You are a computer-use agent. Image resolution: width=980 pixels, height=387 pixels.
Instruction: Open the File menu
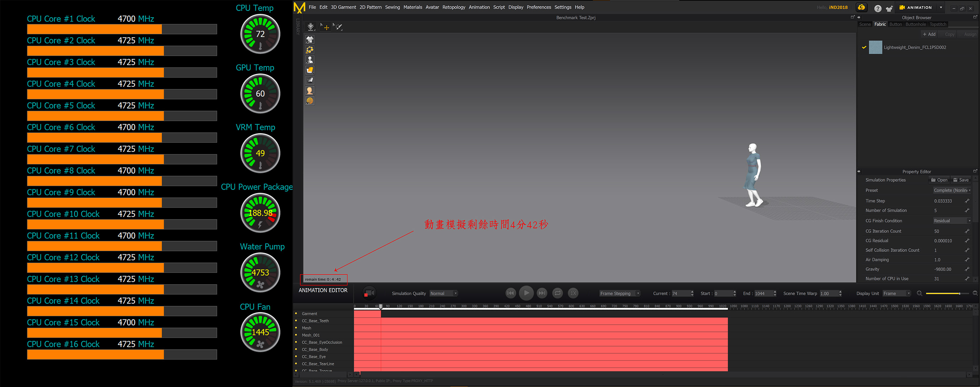pos(312,7)
